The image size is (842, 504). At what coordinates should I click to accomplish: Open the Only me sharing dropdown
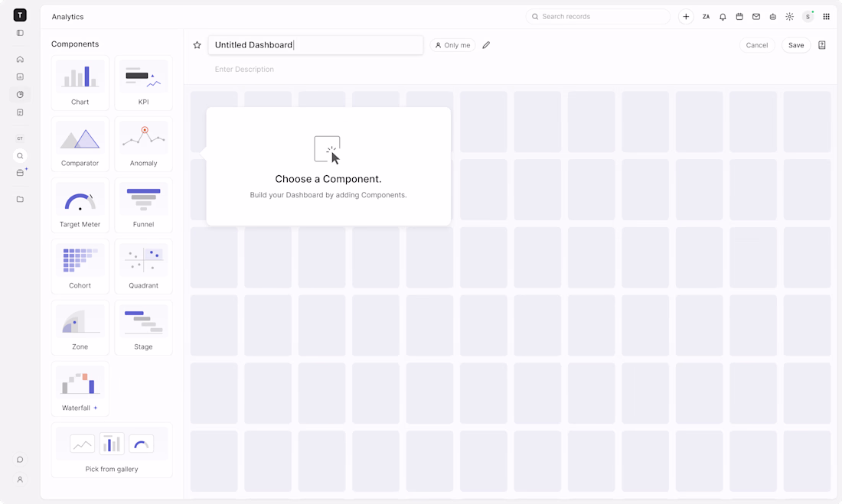pos(452,45)
